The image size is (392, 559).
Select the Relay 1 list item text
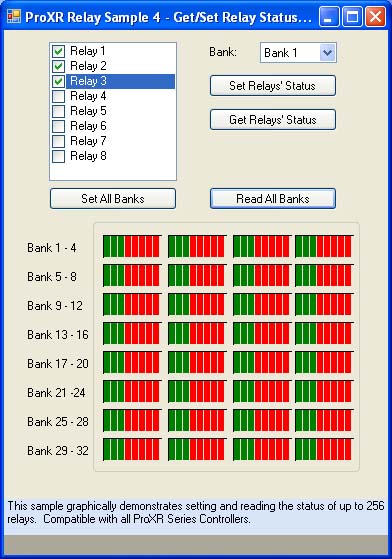(88, 51)
